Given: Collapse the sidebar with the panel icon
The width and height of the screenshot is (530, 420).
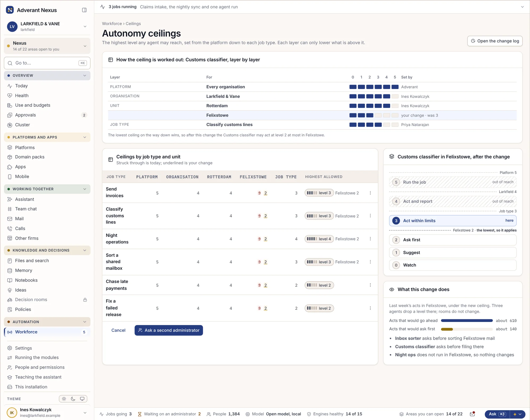Looking at the screenshot, I should (x=84, y=10).
